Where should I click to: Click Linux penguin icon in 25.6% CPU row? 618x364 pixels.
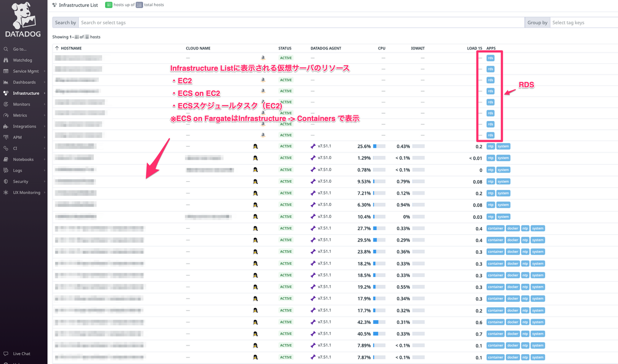coord(255,146)
